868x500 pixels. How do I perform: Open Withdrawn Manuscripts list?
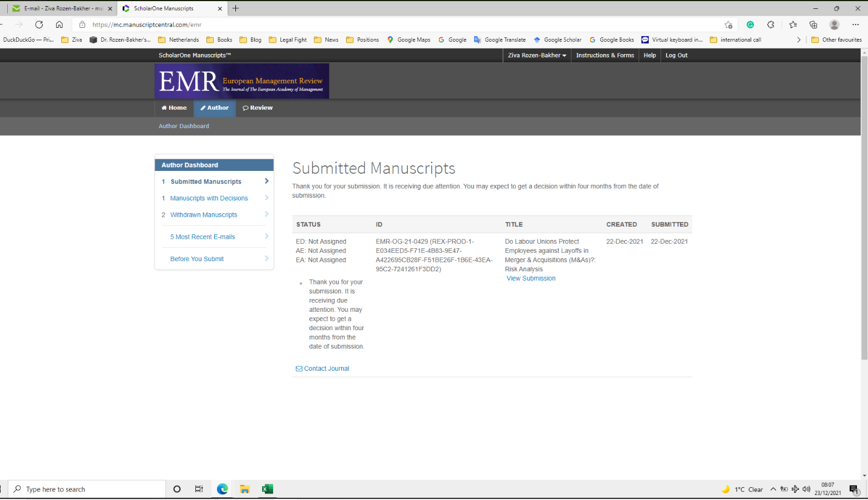click(204, 215)
